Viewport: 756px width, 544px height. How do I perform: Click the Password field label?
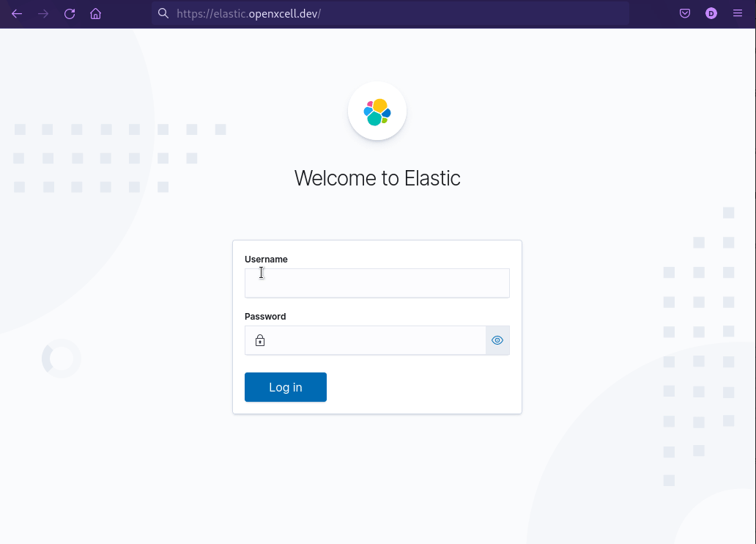(265, 317)
